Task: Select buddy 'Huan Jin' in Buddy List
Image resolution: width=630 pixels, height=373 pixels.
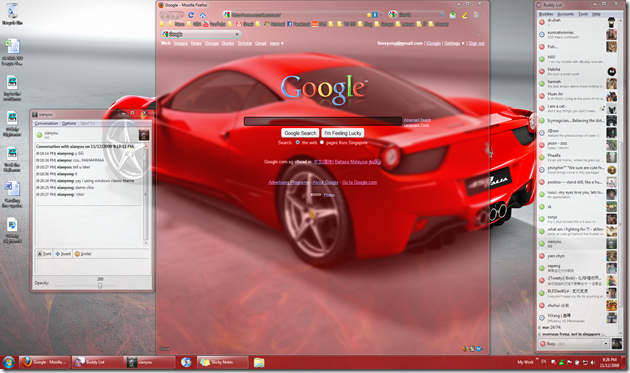Action: pos(577,96)
